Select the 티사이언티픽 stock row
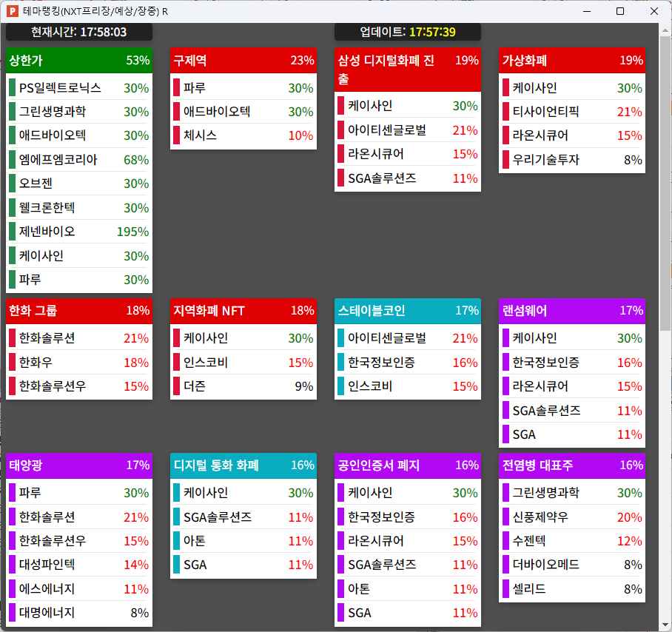 572,112
